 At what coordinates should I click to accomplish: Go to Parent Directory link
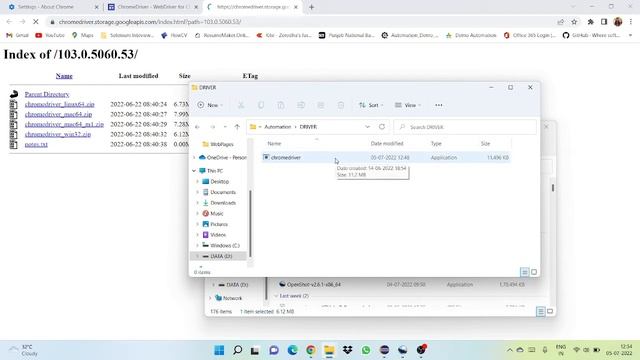(x=47, y=94)
